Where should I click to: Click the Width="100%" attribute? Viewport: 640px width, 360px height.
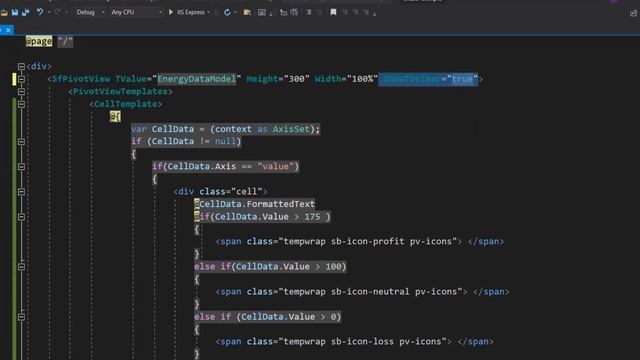pyautogui.click(x=346, y=79)
